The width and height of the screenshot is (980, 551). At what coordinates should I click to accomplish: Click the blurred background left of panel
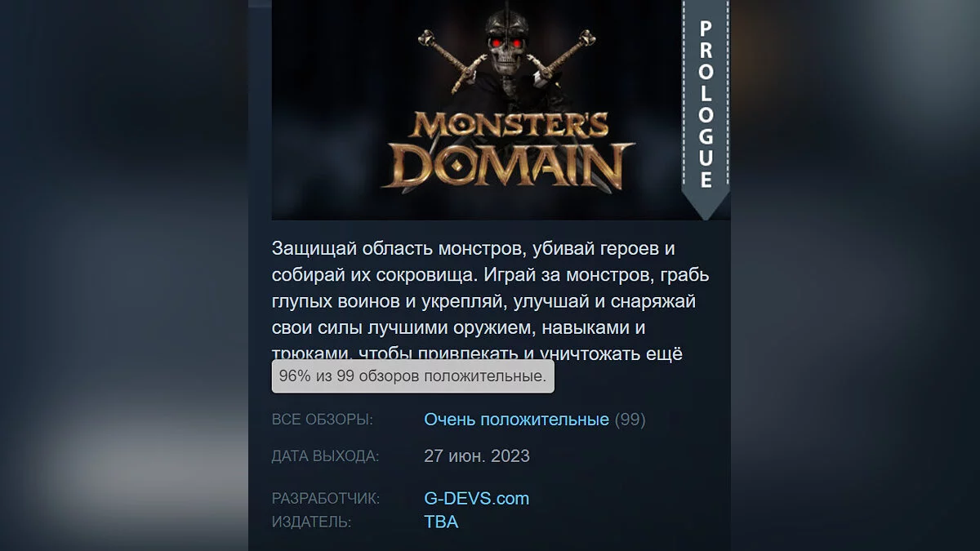click(x=124, y=275)
